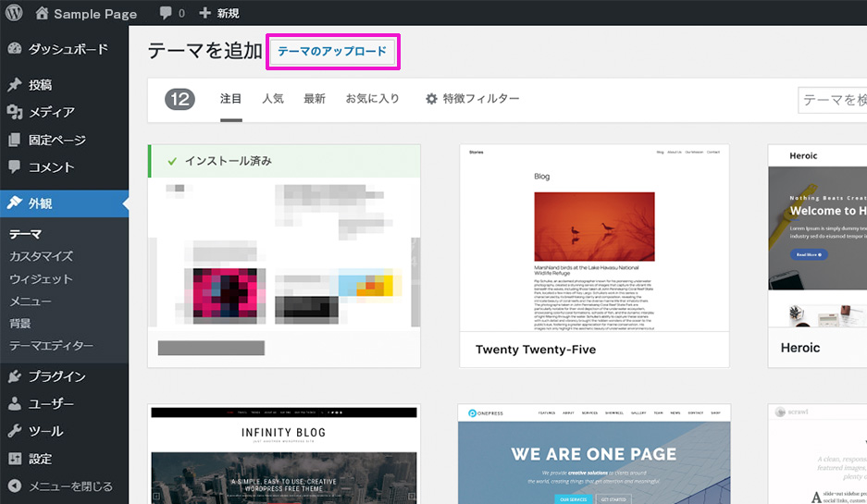Click the WordPress logo icon

14,13
